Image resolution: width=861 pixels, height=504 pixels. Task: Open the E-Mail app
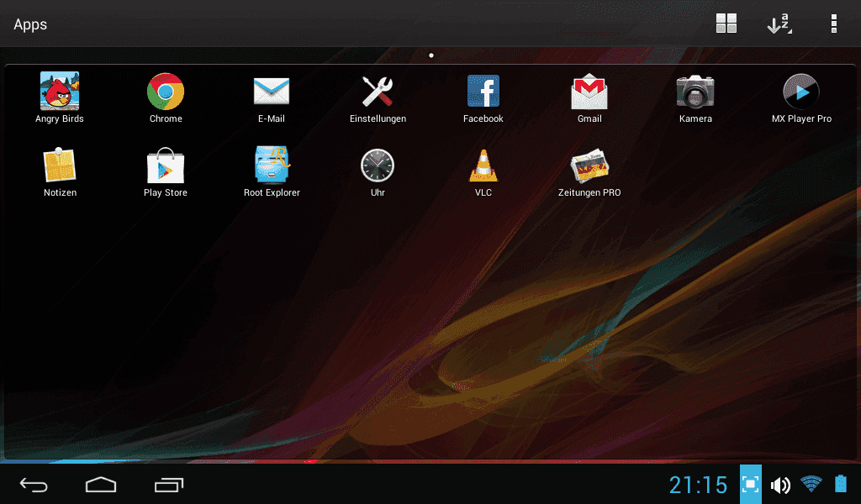coord(272,97)
